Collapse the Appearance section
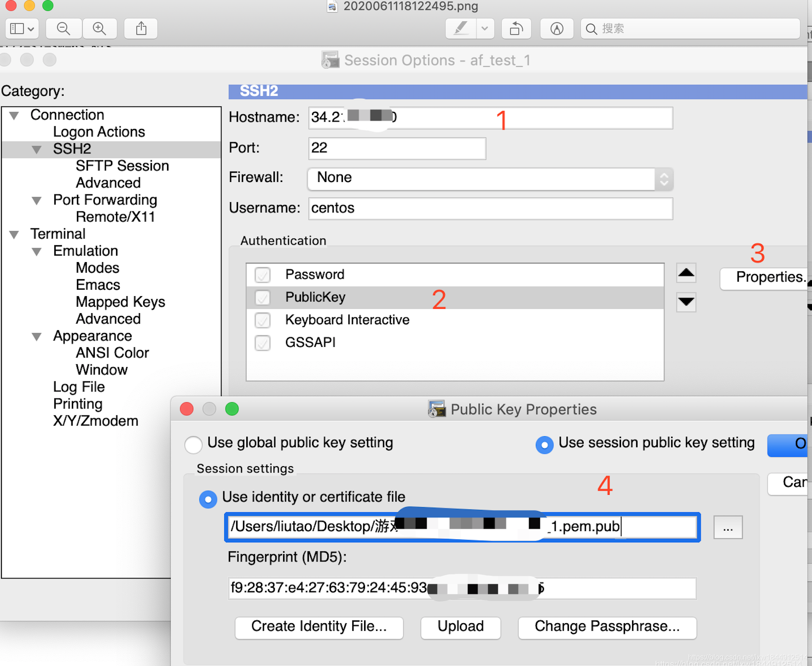Viewport: 812px width, 666px height. (x=37, y=336)
